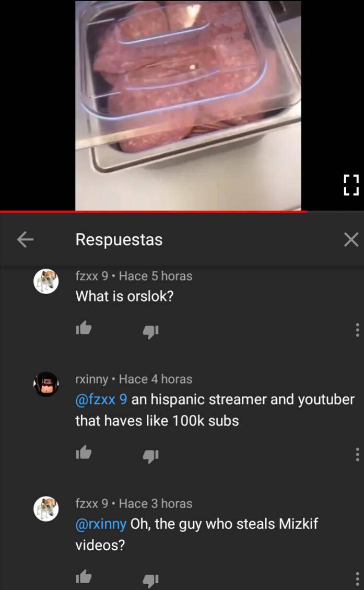This screenshot has width=364, height=590.
Task: Open fzxx 9's avatar on the last reply
Action: tap(46, 508)
